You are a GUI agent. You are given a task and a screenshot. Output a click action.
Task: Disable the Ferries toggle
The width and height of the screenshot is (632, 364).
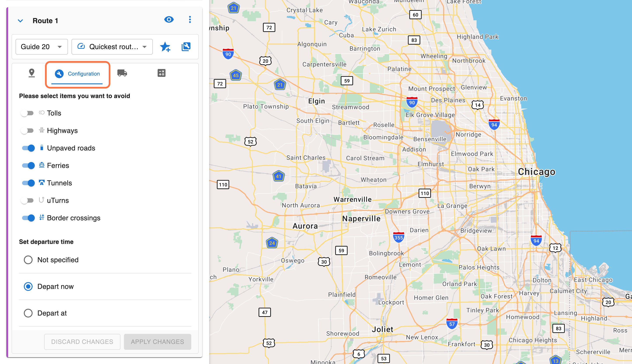tap(28, 166)
